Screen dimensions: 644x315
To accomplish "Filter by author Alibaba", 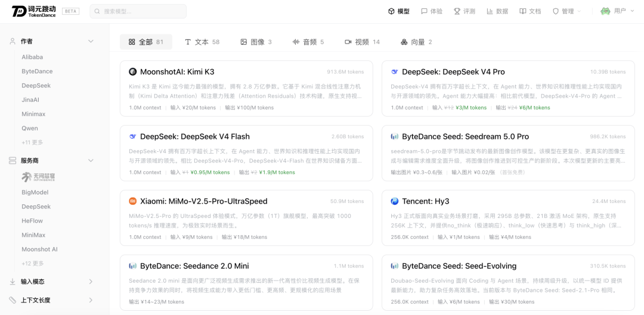I will coord(32,57).
